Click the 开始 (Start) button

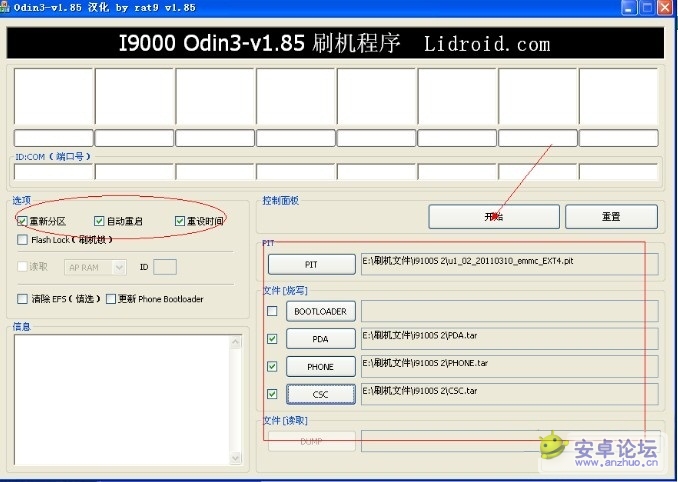tap(494, 217)
